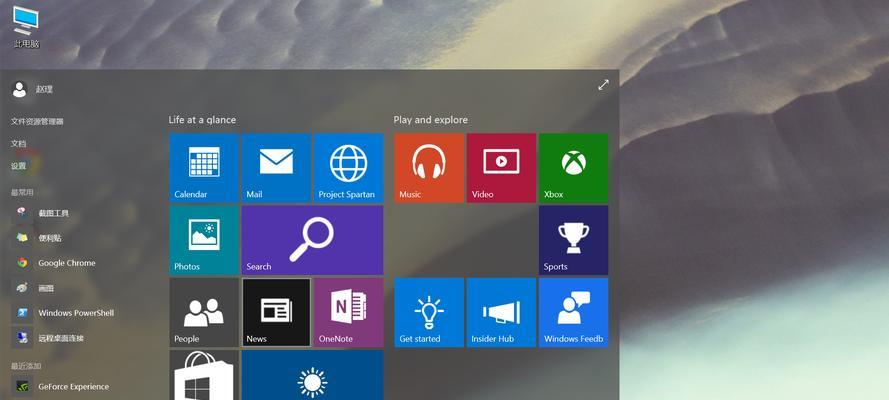Image resolution: width=889 pixels, height=400 pixels.
Task: Open 文档 from the Start menu
Action: click(x=18, y=144)
